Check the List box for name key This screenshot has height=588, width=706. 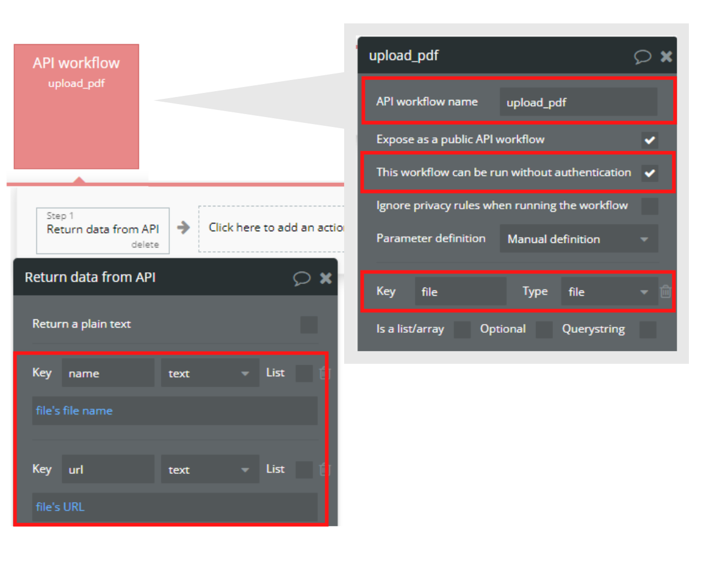click(x=304, y=373)
